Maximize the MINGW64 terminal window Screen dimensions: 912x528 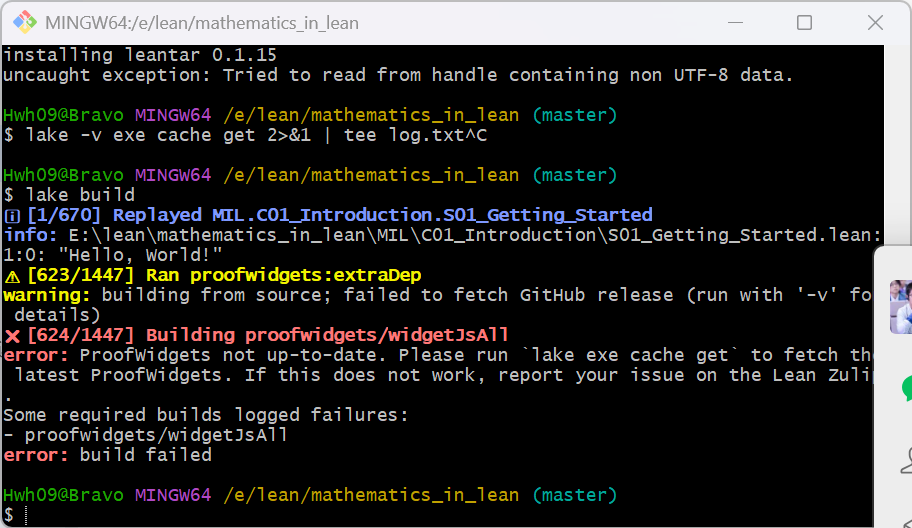pos(804,23)
